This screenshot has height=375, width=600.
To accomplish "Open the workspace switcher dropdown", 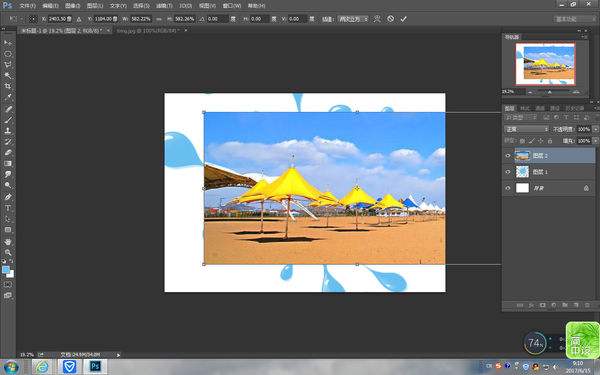I will click(575, 19).
